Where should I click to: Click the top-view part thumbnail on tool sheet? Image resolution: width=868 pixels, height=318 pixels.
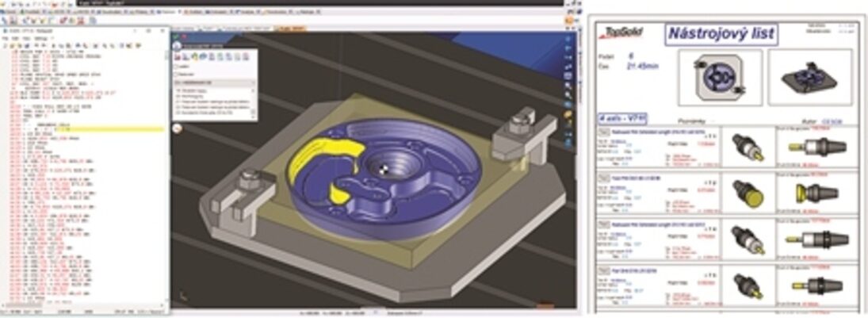click(x=721, y=78)
